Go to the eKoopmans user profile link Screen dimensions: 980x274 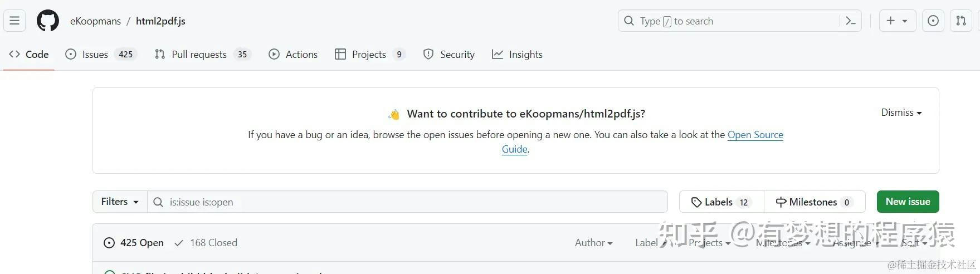pos(95,21)
